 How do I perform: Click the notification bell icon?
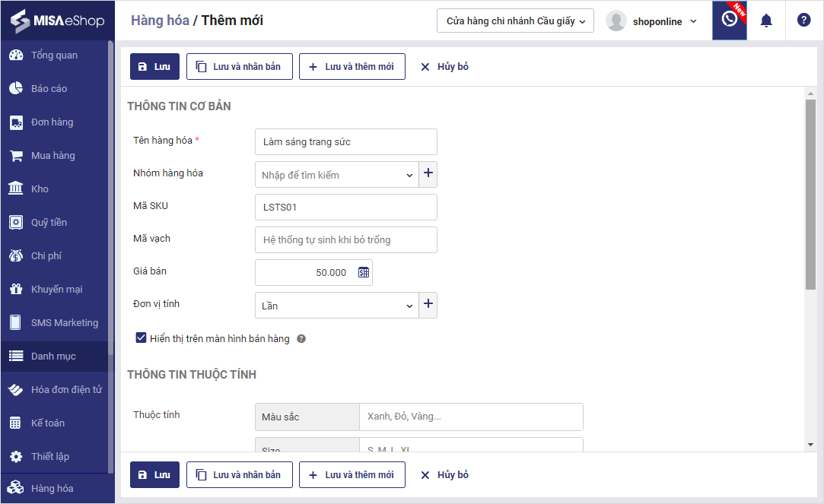coord(766,21)
